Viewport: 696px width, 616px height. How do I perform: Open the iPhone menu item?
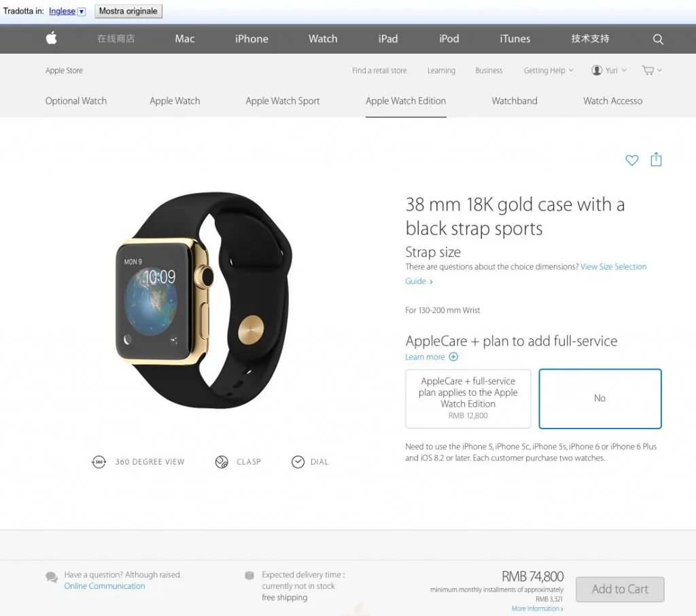(251, 39)
